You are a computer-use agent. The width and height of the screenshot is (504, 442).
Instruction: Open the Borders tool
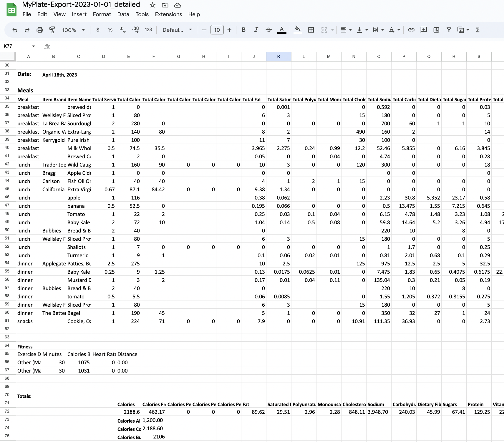(x=311, y=30)
